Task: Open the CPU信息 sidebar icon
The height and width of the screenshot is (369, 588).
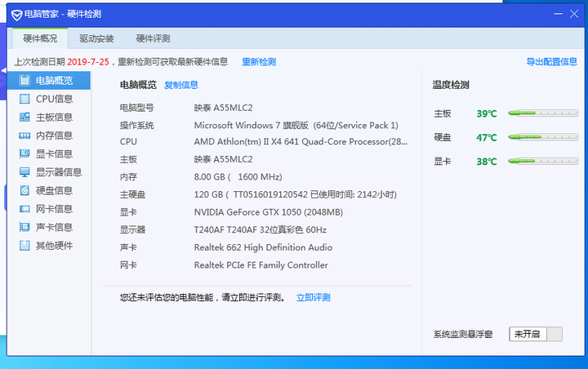Action: [x=24, y=99]
